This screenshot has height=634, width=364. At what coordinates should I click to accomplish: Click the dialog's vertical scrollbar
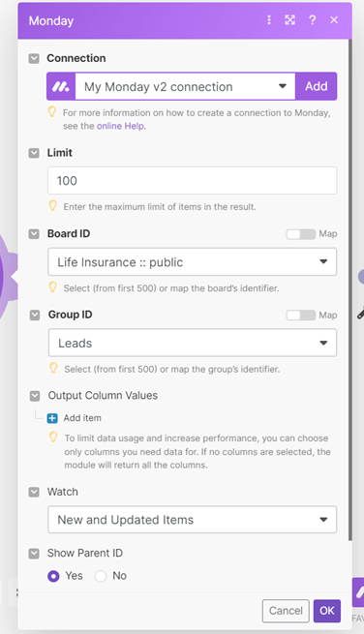[x=349, y=289]
